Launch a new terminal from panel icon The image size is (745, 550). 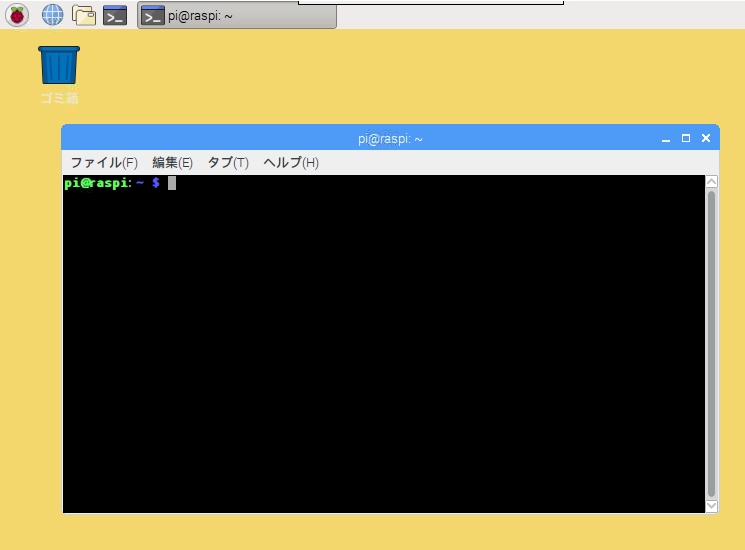point(115,15)
